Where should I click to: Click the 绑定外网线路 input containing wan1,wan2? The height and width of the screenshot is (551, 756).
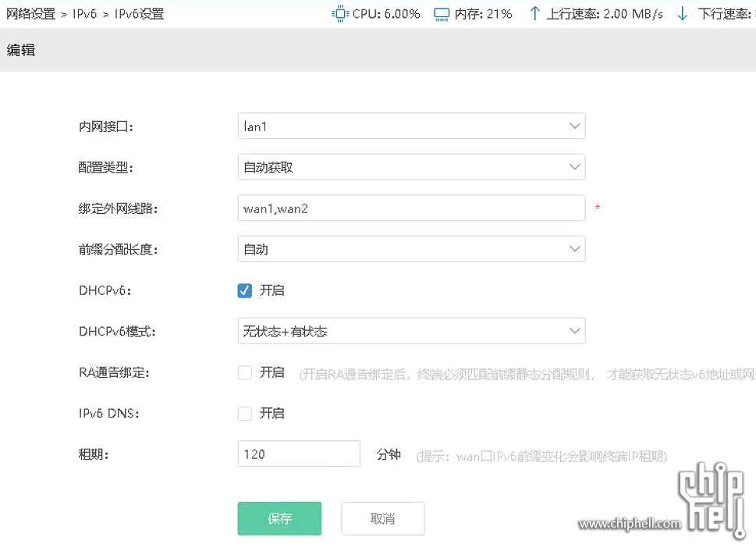(x=411, y=208)
